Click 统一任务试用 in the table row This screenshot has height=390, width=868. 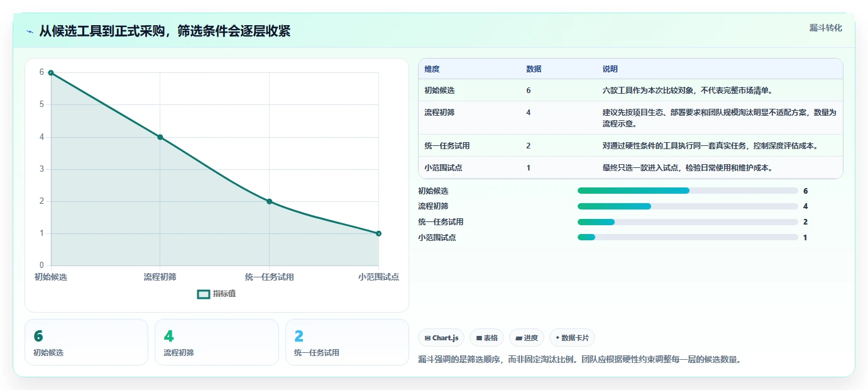447,146
